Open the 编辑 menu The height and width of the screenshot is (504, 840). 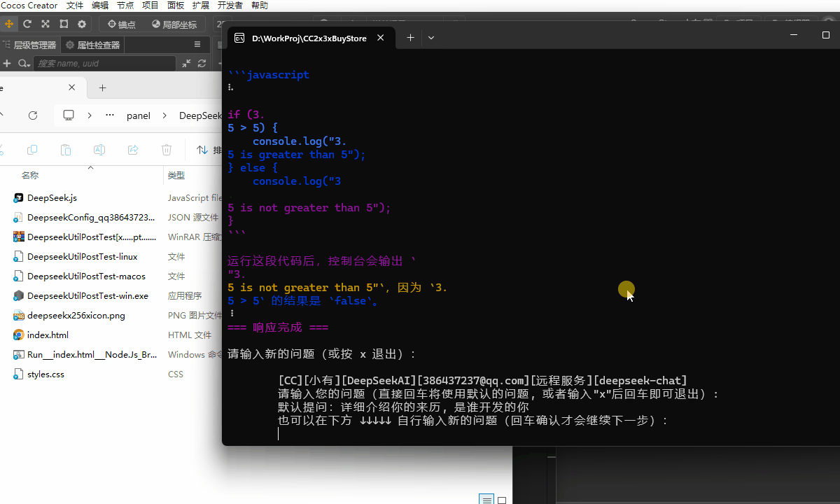(100, 5)
